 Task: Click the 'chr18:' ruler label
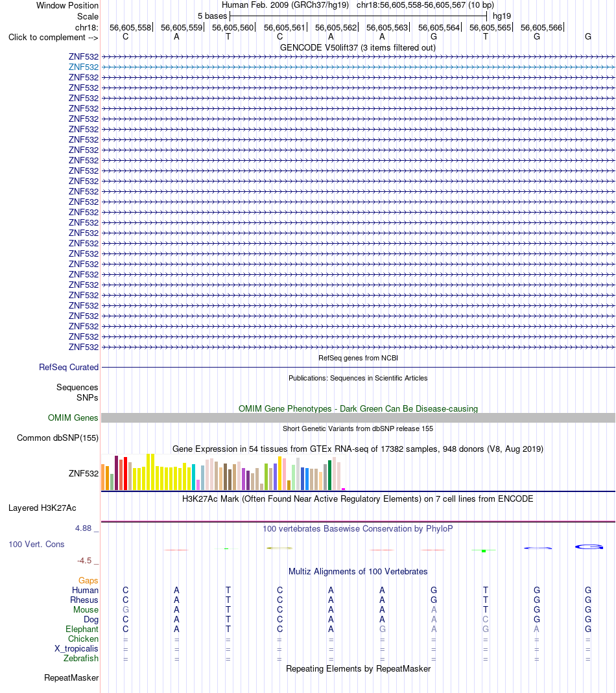(87, 28)
